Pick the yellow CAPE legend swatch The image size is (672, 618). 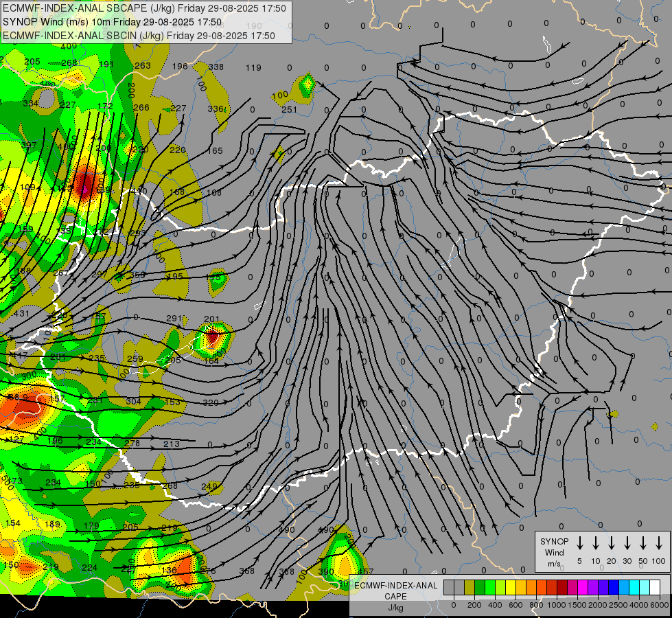(511, 587)
